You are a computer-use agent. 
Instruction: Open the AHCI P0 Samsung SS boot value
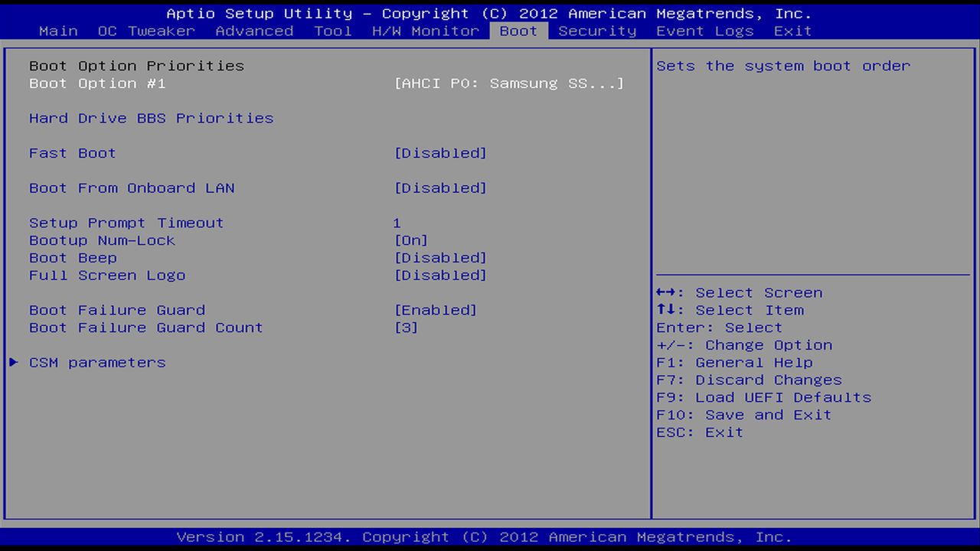509,83
